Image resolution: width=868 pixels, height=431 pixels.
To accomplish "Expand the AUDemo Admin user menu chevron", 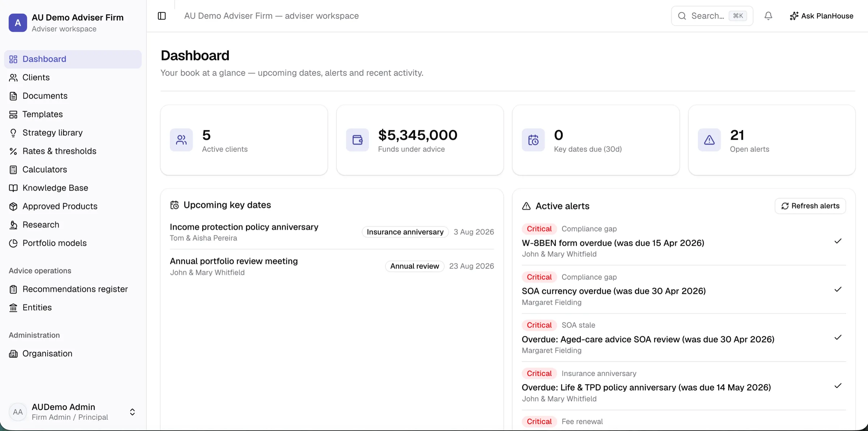I will (132, 412).
